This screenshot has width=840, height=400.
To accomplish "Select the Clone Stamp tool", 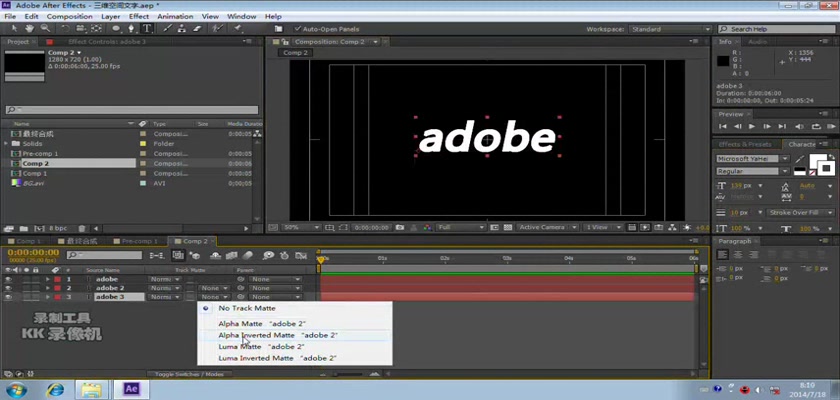I will coord(182,28).
